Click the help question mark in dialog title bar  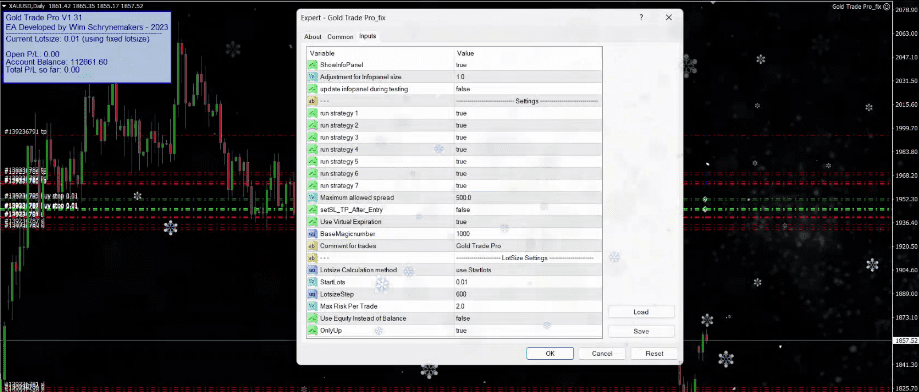coord(642,18)
